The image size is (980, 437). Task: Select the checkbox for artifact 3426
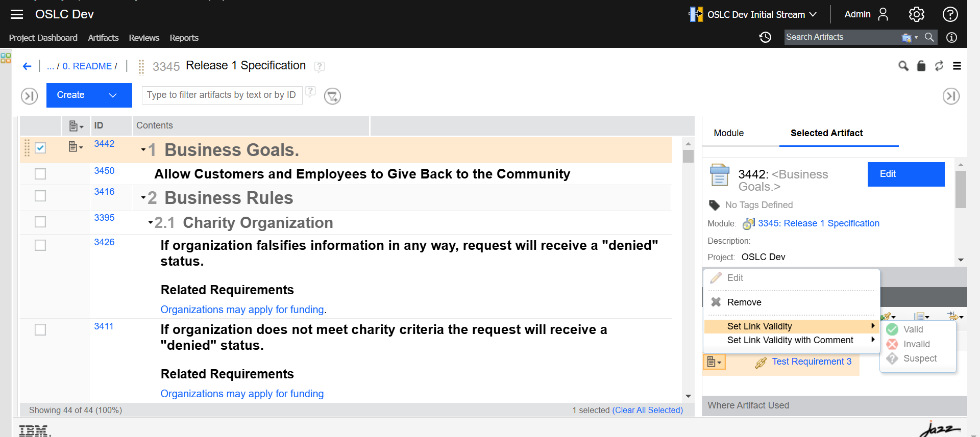[40, 245]
